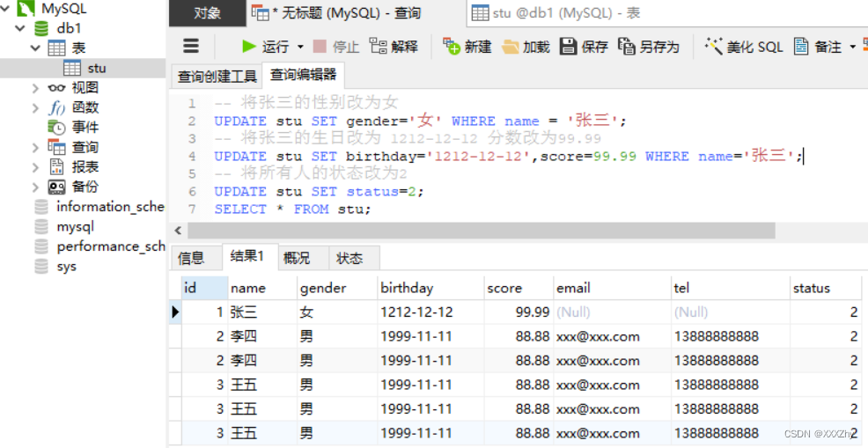The height and width of the screenshot is (448, 868).
Task: Click the 99.99 score cell
Action: coord(519,312)
